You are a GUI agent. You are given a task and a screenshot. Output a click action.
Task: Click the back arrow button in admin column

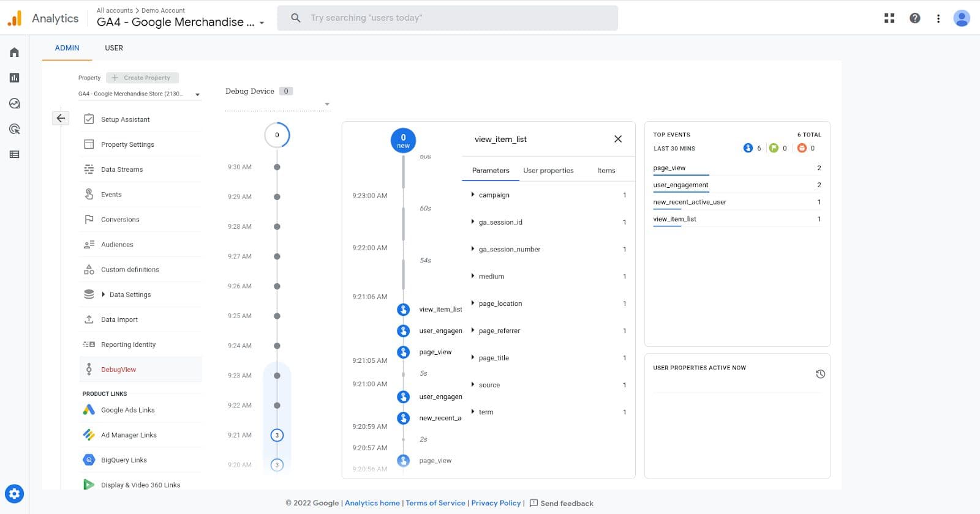[x=61, y=118]
